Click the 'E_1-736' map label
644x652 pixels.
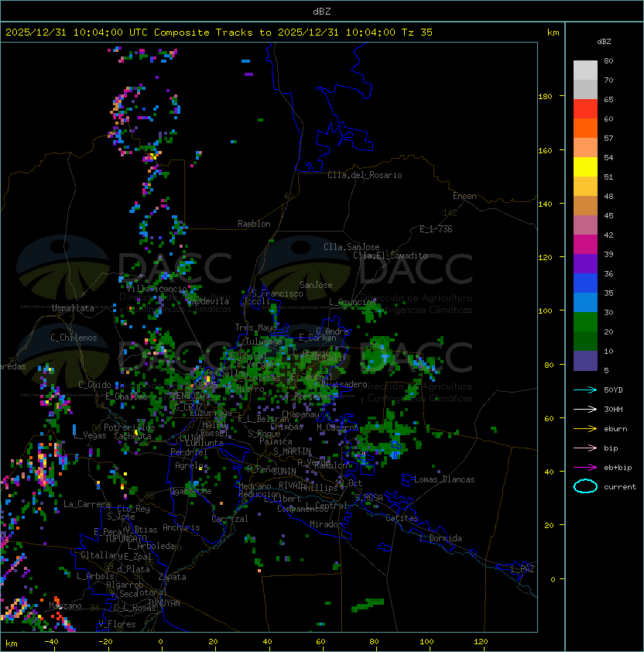(436, 229)
